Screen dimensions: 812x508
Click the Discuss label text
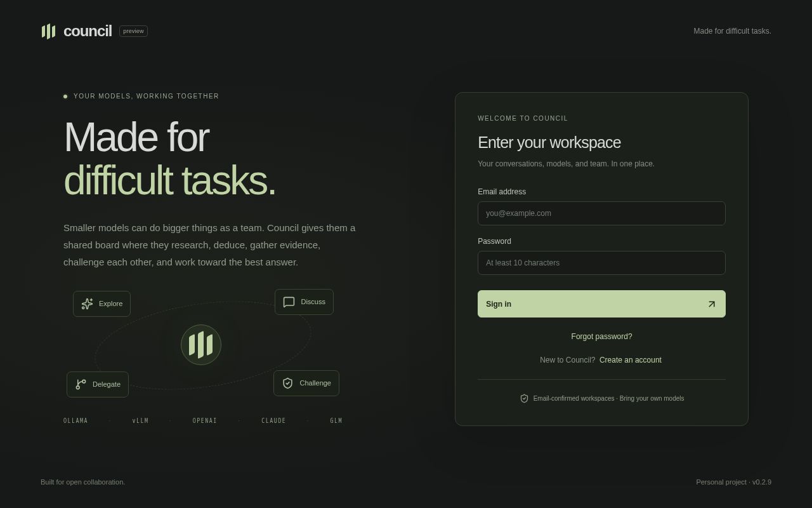(313, 302)
